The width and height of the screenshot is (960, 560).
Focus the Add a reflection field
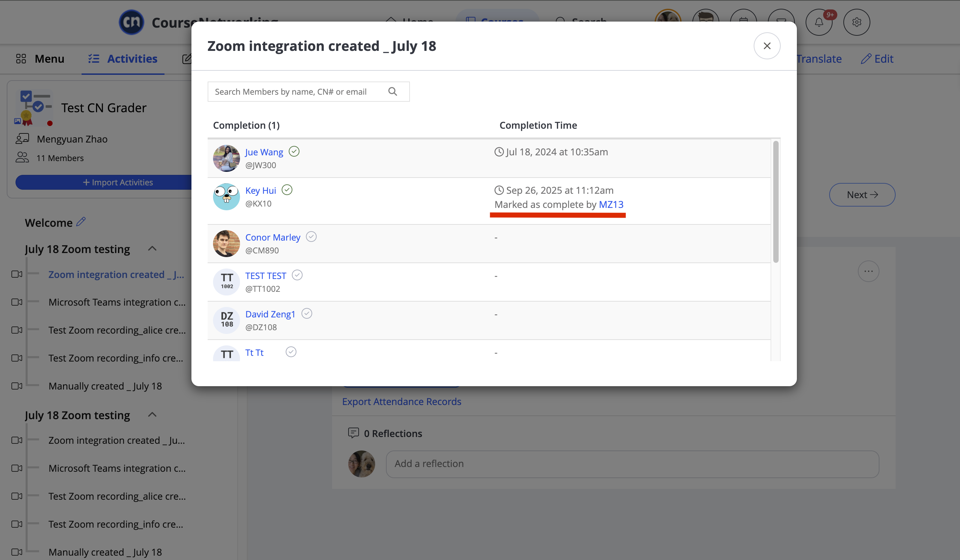click(x=632, y=464)
